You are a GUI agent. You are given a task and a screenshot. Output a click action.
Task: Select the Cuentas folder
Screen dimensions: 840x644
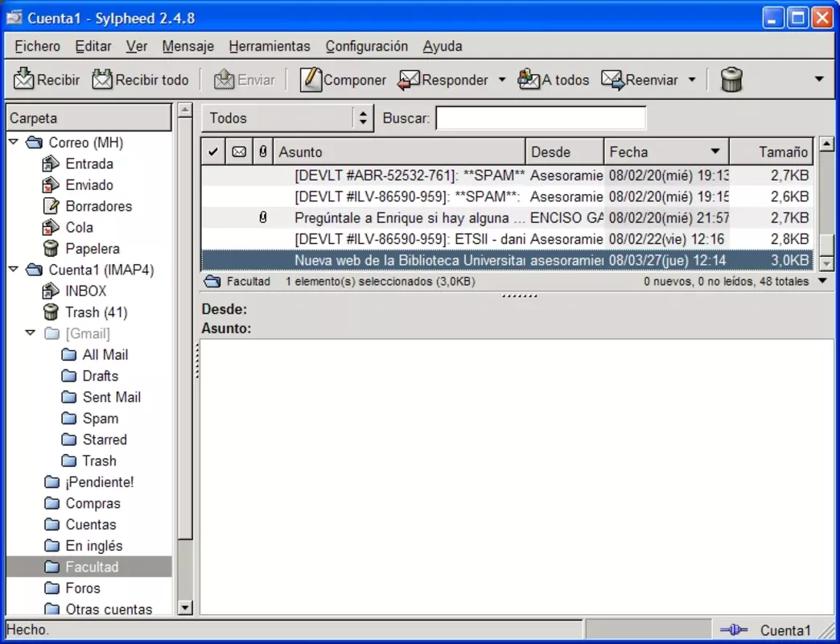[x=80, y=525]
